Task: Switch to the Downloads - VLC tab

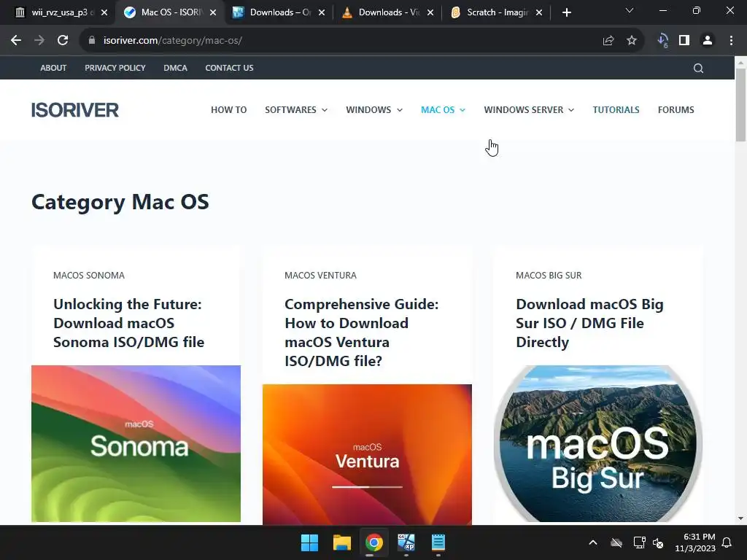Action: 387,12
